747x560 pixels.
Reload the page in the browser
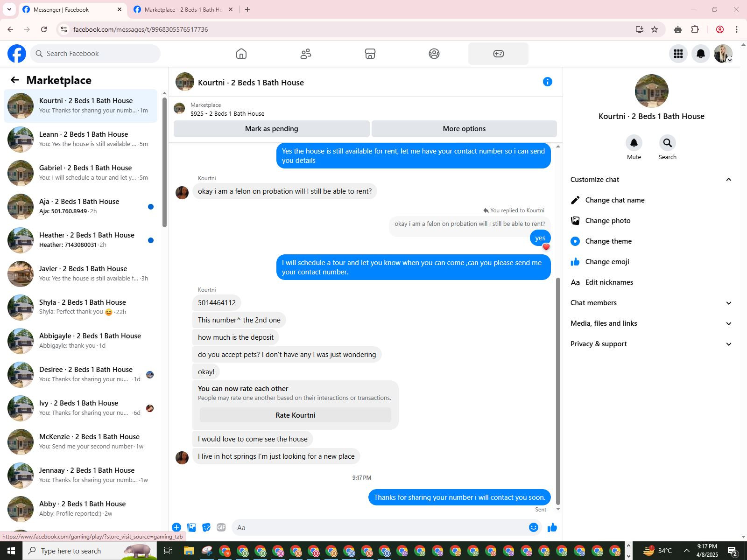(44, 29)
